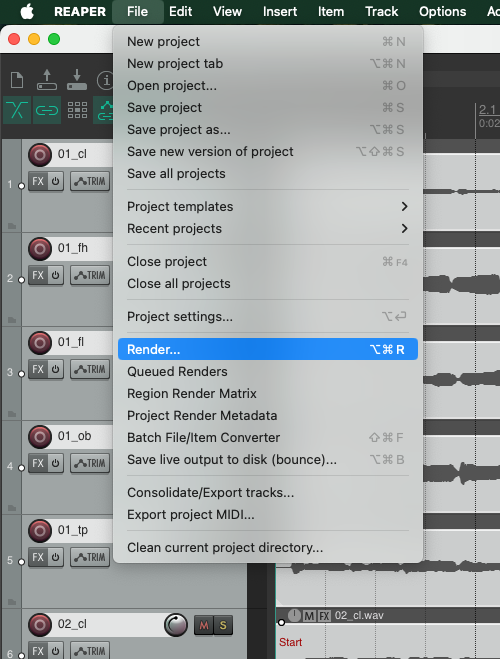The height and width of the screenshot is (659, 500).
Task: Toggle the item grouping link icon
Action: click(x=47, y=110)
